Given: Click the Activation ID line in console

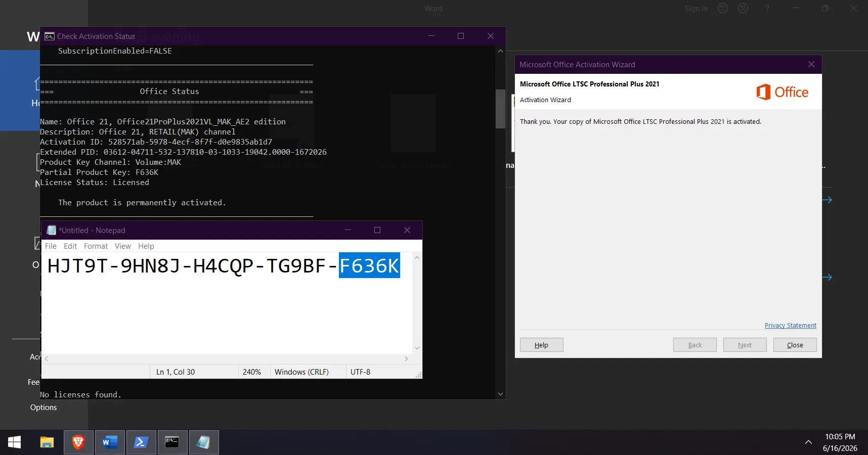Looking at the screenshot, I should [x=156, y=142].
